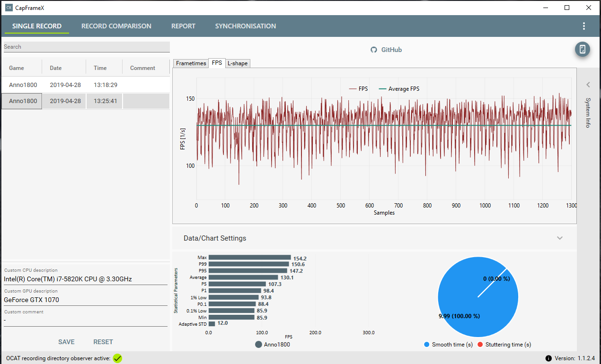Screen dimensions: 601x364
Task: Click the version info icon
Action: point(548,358)
